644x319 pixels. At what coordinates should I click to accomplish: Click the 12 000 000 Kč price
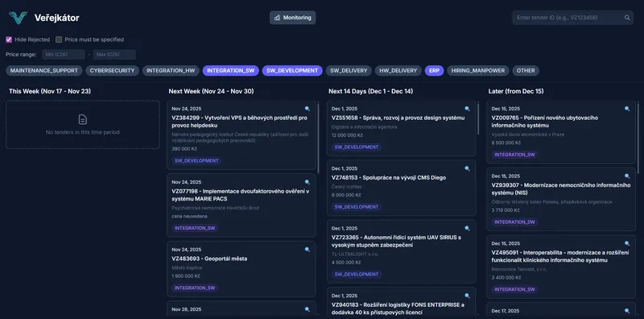[346, 135]
